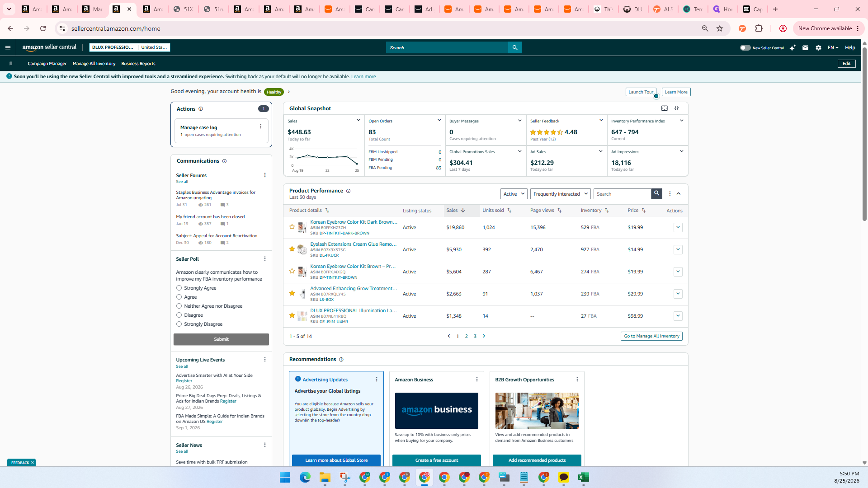Select Strongly Agree poll option
This screenshot has width=868, height=488.
[x=179, y=288]
